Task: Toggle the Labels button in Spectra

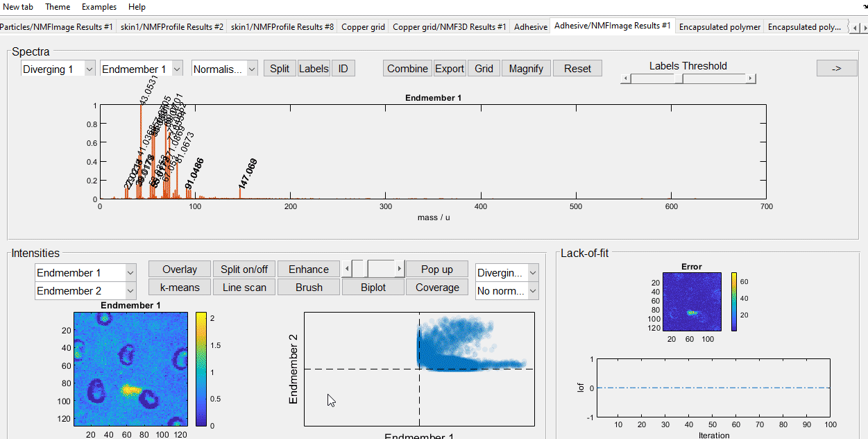Action: point(314,68)
